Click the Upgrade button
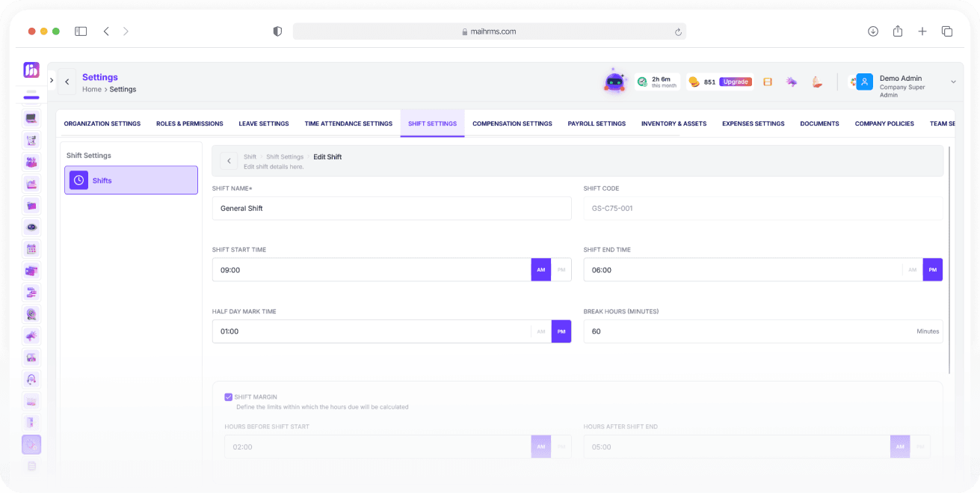The image size is (980, 493). coord(736,82)
